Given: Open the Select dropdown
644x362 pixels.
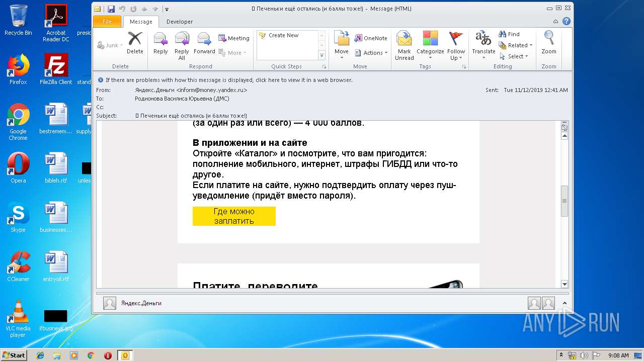Looking at the screenshot, I should tap(514, 56).
